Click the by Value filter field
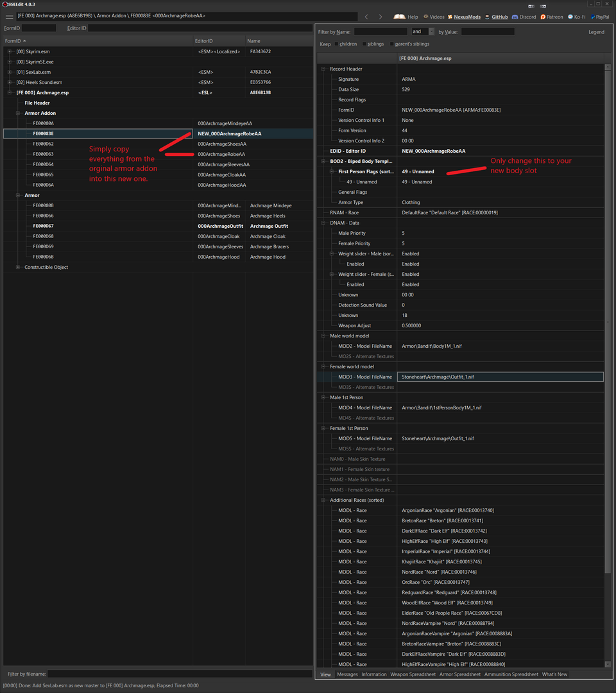The image size is (616, 693). [x=488, y=31]
